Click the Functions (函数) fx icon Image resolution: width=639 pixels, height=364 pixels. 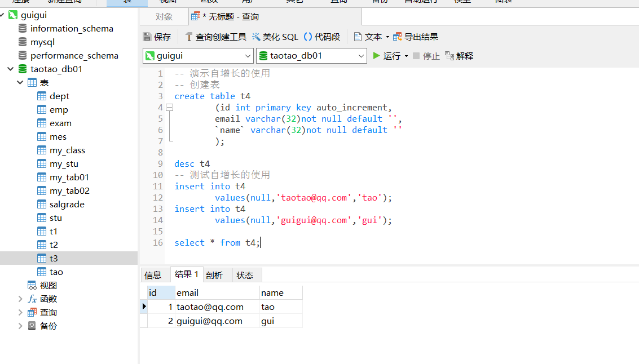pos(32,299)
